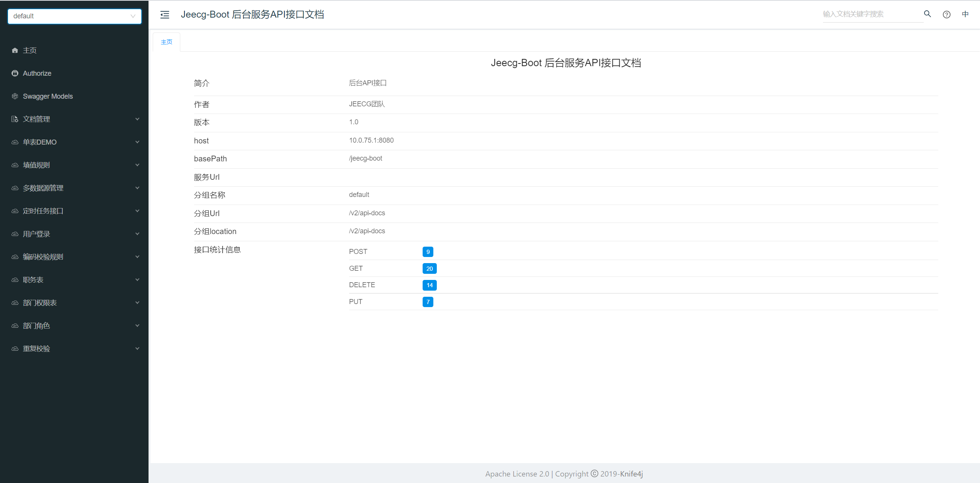
Task: Select the Authorize lock icon
Action: (x=15, y=73)
